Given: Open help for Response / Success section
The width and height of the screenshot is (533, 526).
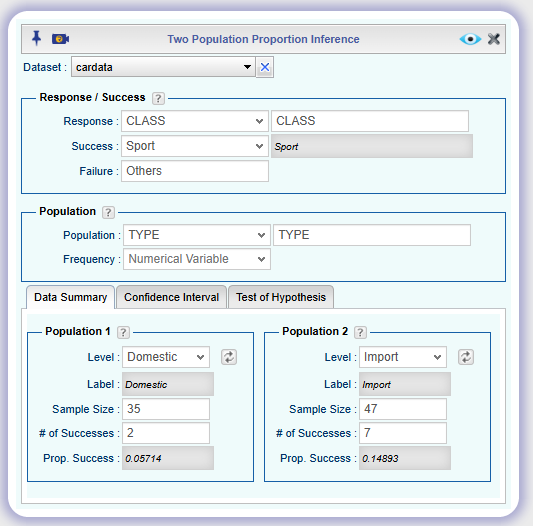Looking at the screenshot, I should 158,98.
